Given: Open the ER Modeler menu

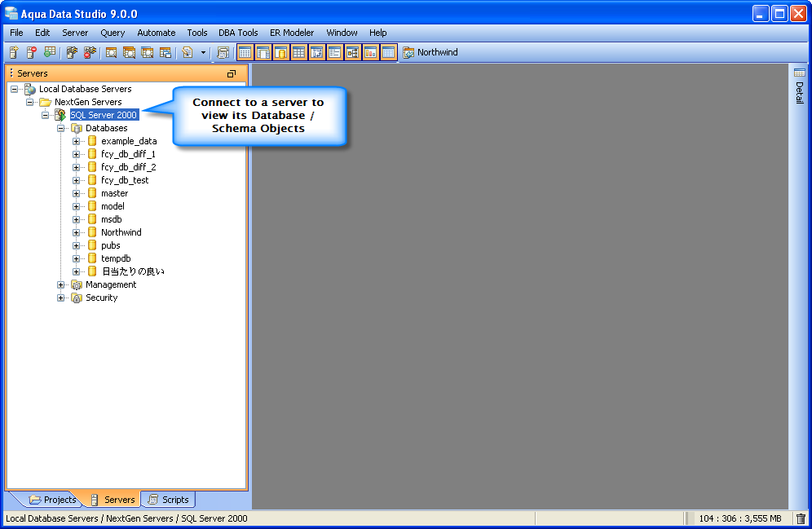Looking at the screenshot, I should point(292,33).
